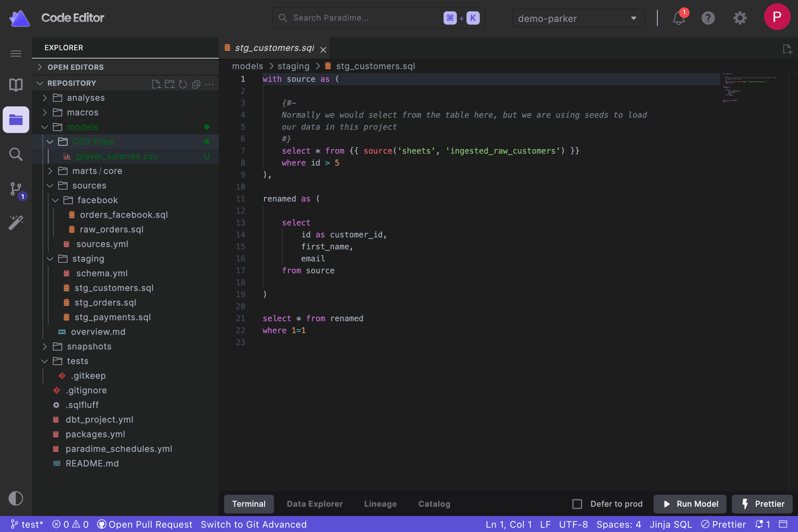
Task: Click the test* branch indicator in status bar
Action: [x=27, y=524]
